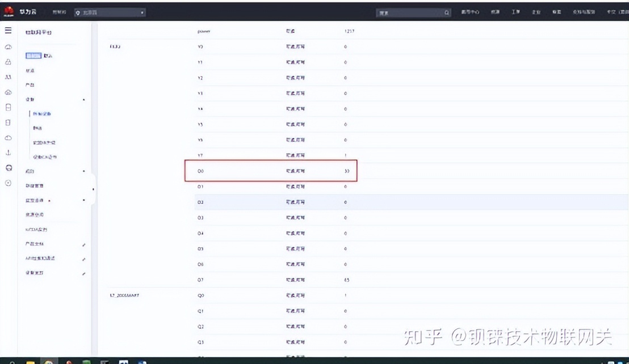Open the 费用中心 menu in the top bar
This screenshot has width=629, height=364.
pos(469,11)
